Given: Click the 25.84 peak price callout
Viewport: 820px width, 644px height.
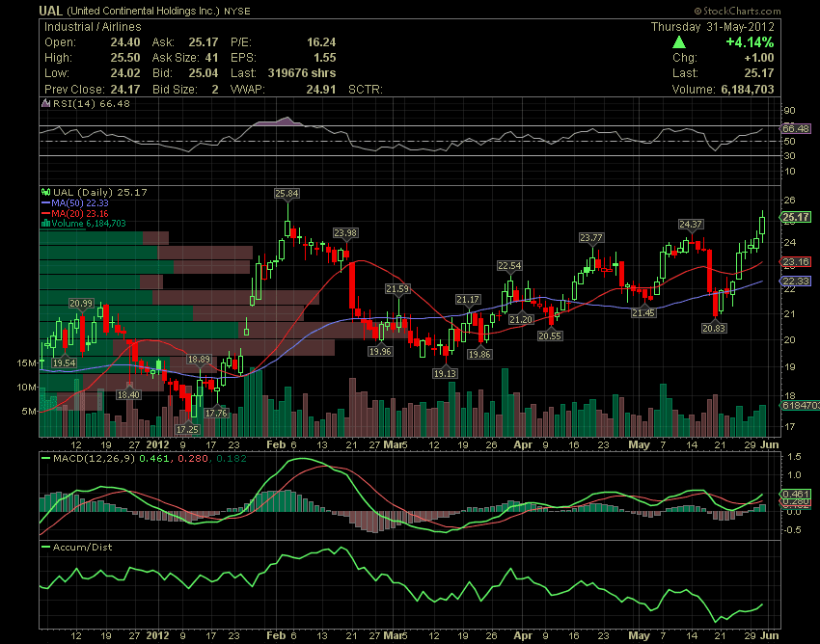Looking at the screenshot, I should coord(287,194).
